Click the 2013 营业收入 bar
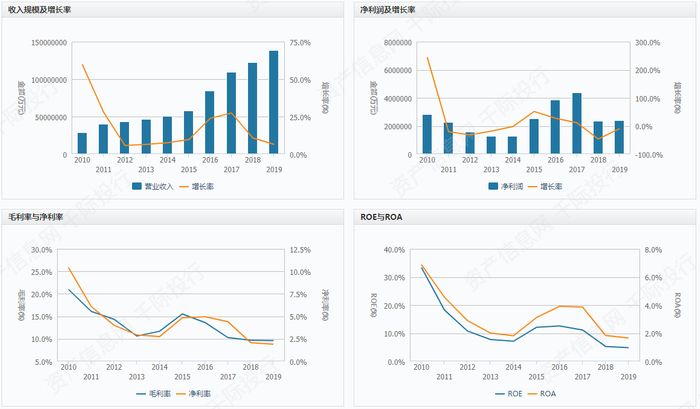This screenshot has width=700, height=409. click(146, 137)
